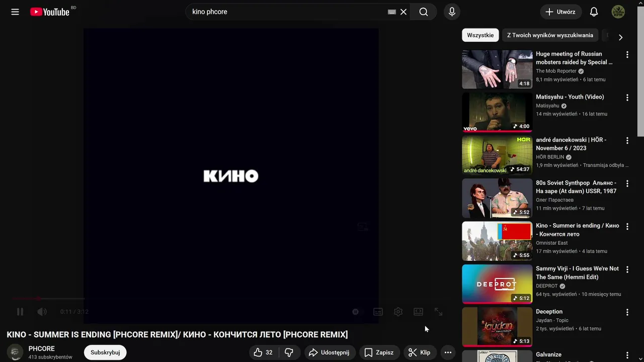The width and height of the screenshot is (644, 362).
Task: Select the Wszystkie filter chip
Action: click(x=480, y=35)
